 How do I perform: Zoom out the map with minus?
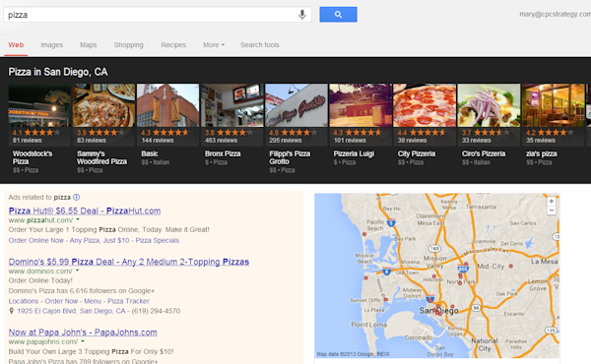tap(551, 211)
